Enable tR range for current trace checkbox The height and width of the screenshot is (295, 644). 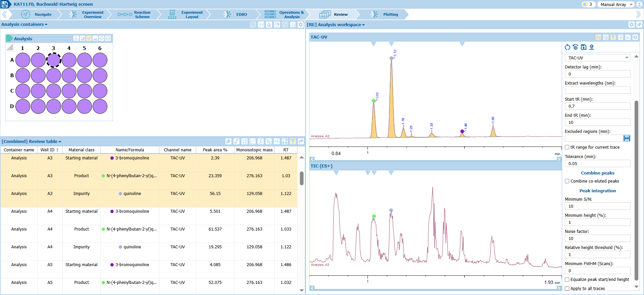567,147
